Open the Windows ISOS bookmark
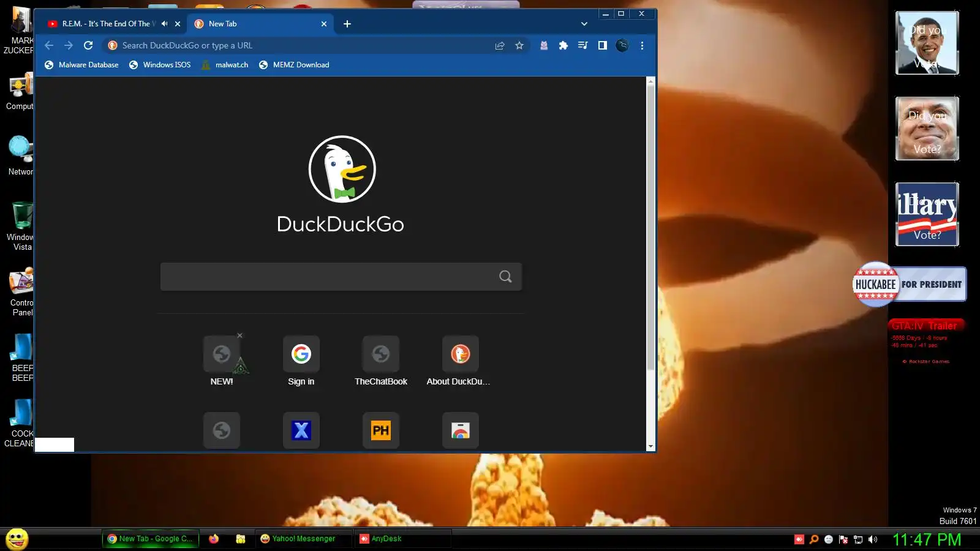 point(160,65)
